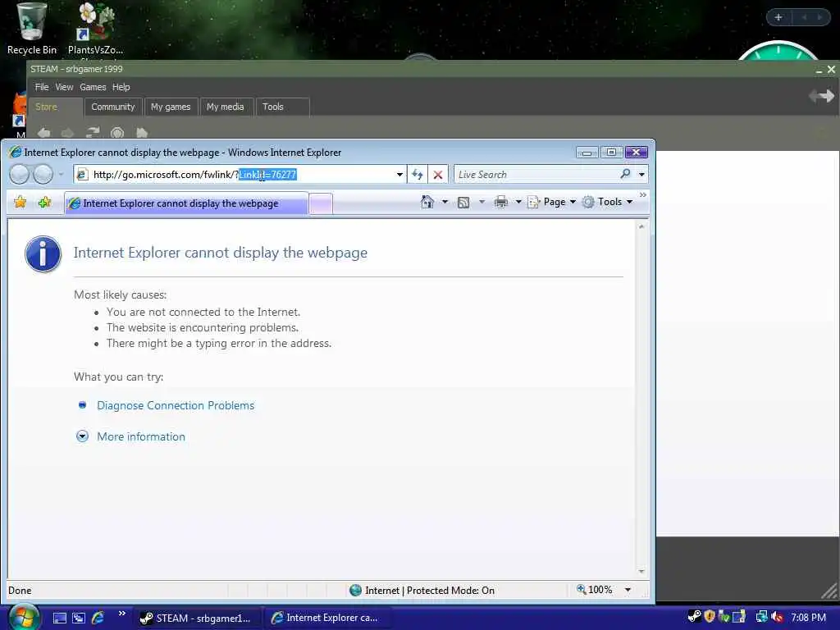Screen dimensions: 840x630
Task: Switch to Steam's Store tab
Action: [56, 107]
